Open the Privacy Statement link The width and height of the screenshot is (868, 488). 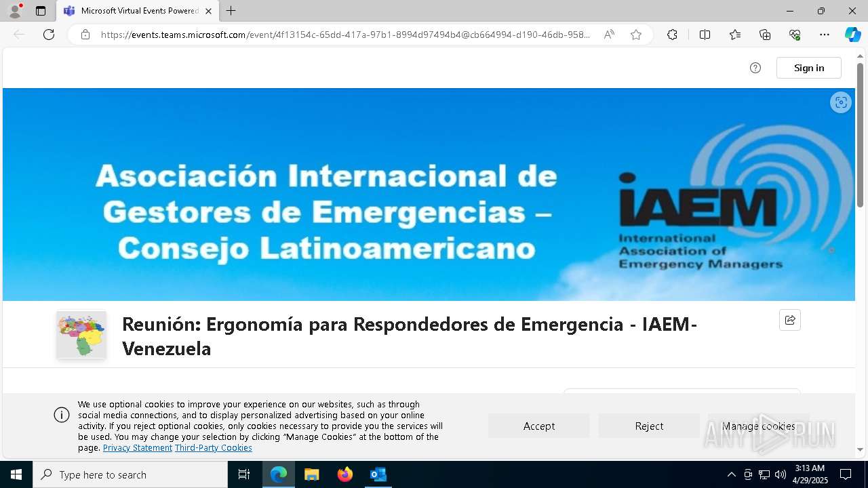(138, 448)
